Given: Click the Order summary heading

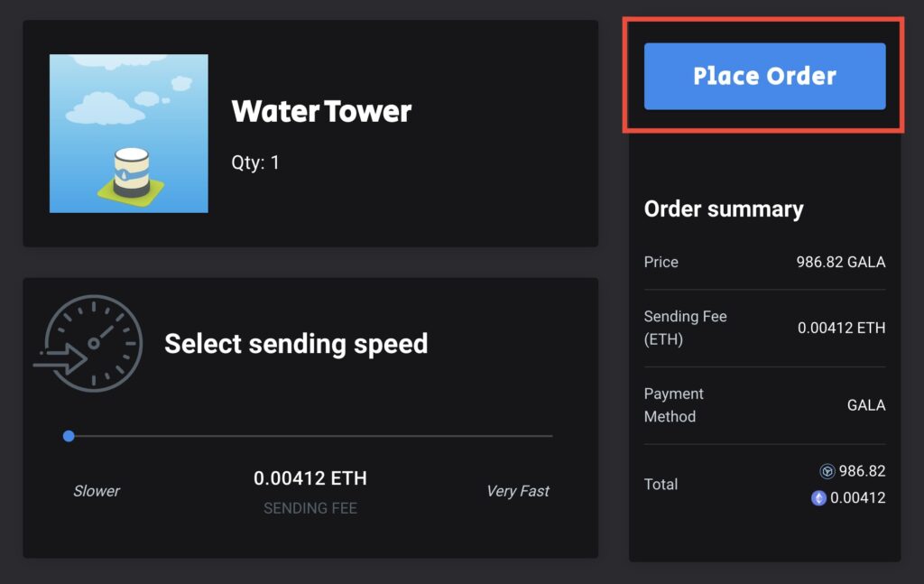Looking at the screenshot, I should point(724,209).
